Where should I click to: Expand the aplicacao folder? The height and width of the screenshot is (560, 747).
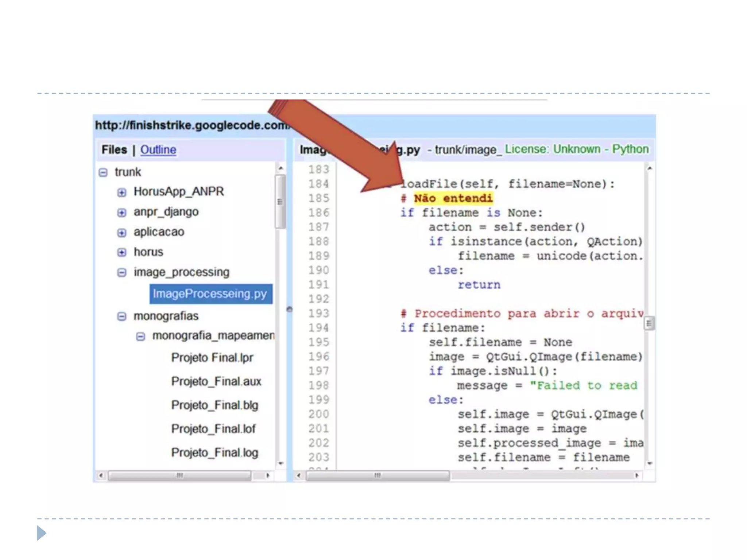tap(122, 233)
